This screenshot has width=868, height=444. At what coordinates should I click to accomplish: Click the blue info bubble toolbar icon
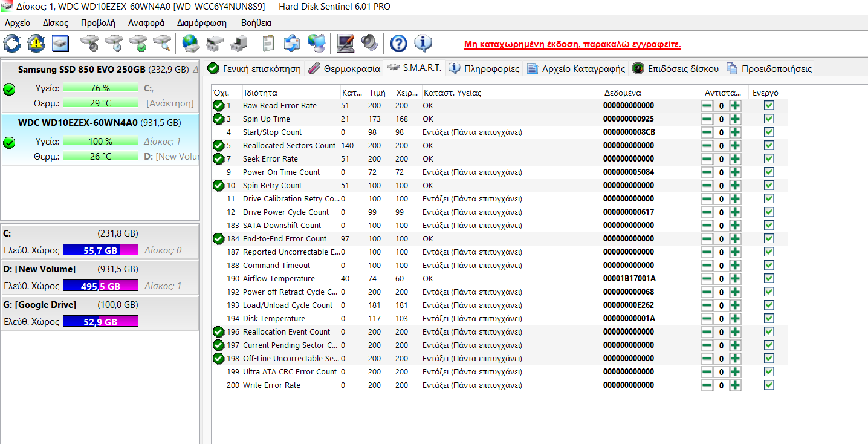click(423, 44)
